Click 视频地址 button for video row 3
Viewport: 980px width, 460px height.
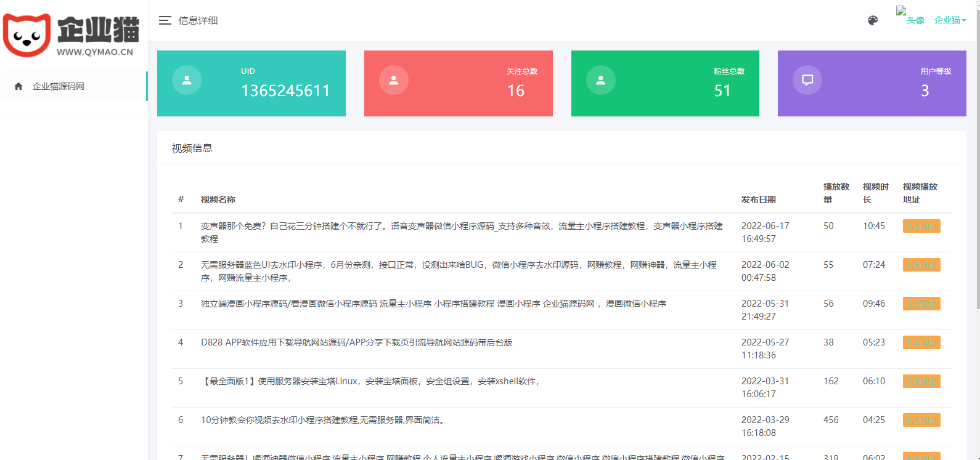coord(921,304)
